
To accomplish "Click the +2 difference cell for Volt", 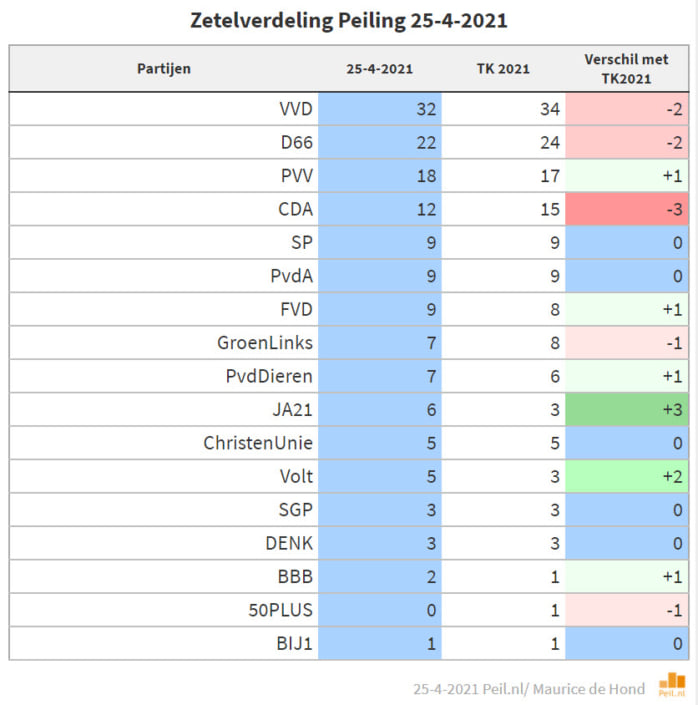I will point(627,476).
